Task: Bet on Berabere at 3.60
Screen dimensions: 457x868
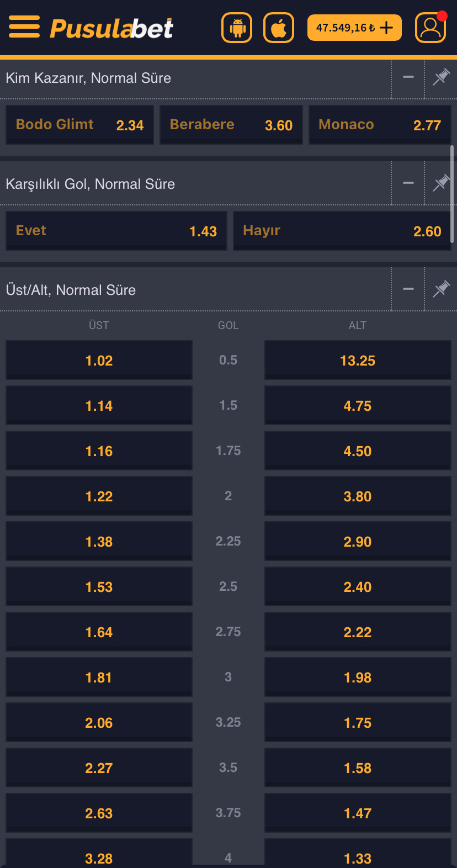Action: [231, 124]
